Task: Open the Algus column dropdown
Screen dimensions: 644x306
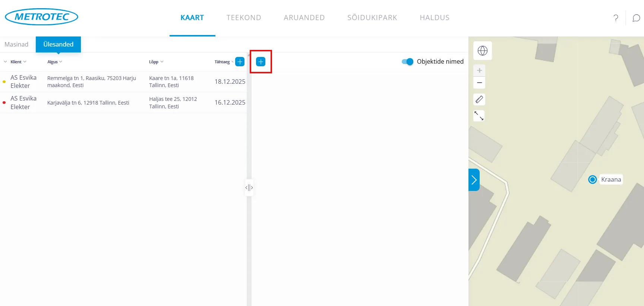Action: click(x=54, y=62)
